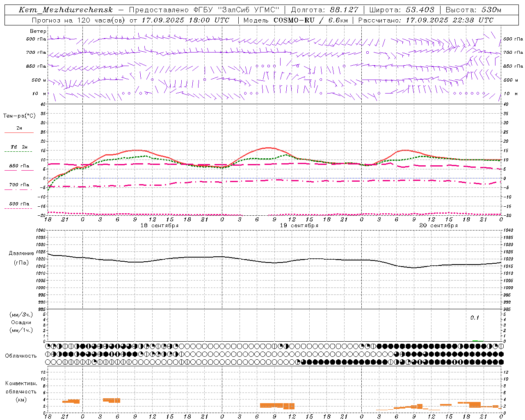The image size is (525, 420).
Task: Click the 985 value on right pressure axis
Action: [x=507, y=309]
